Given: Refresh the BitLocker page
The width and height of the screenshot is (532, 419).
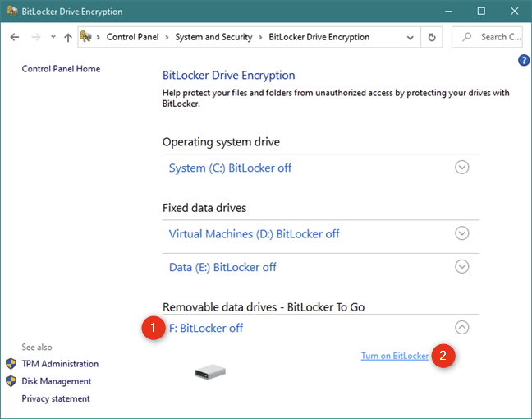Looking at the screenshot, I should click(x=432, y=37).
